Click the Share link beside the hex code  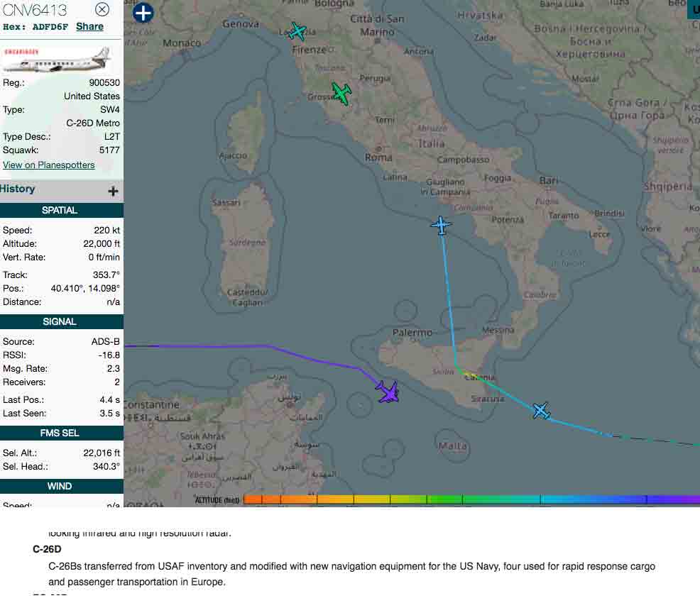89,26
